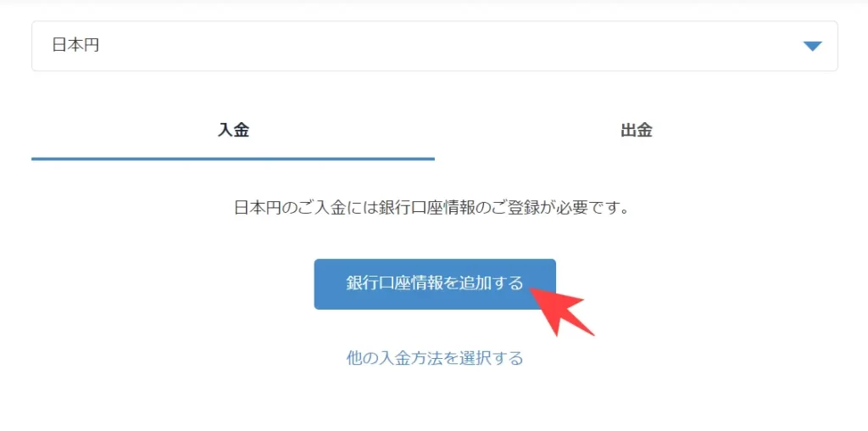Select another deposit method via blue link
The width and height of the screenshot is (868, 431).
coord(435,358)
